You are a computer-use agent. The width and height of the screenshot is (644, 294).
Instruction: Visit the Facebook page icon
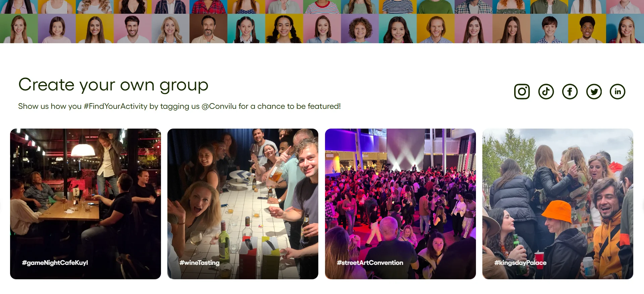coord(570,92)
